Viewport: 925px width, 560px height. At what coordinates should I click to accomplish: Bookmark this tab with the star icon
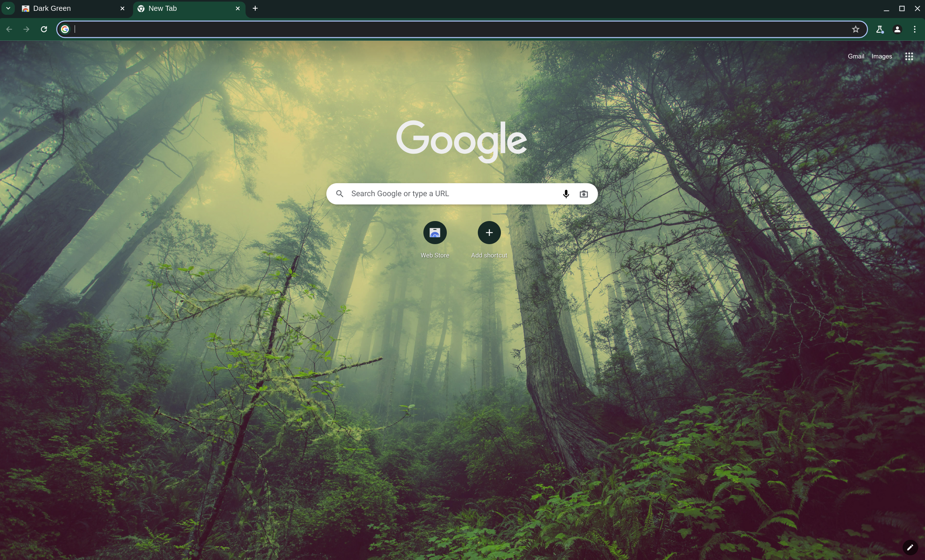(x=855, y=29)
